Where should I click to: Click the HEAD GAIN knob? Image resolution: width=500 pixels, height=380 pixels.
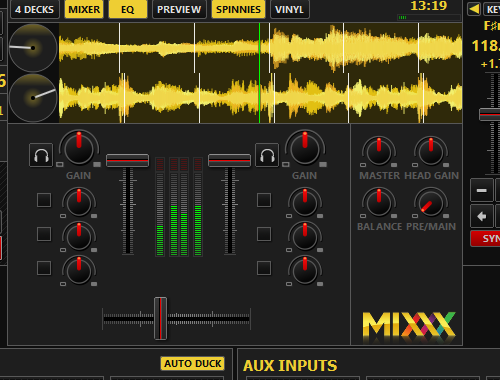(x=431, y=152)
